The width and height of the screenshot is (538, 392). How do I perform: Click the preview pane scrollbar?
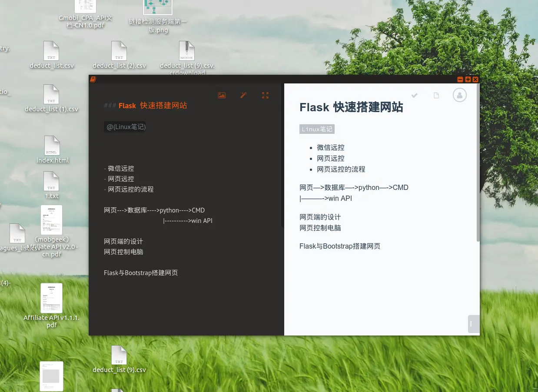(x=478, y=163)
